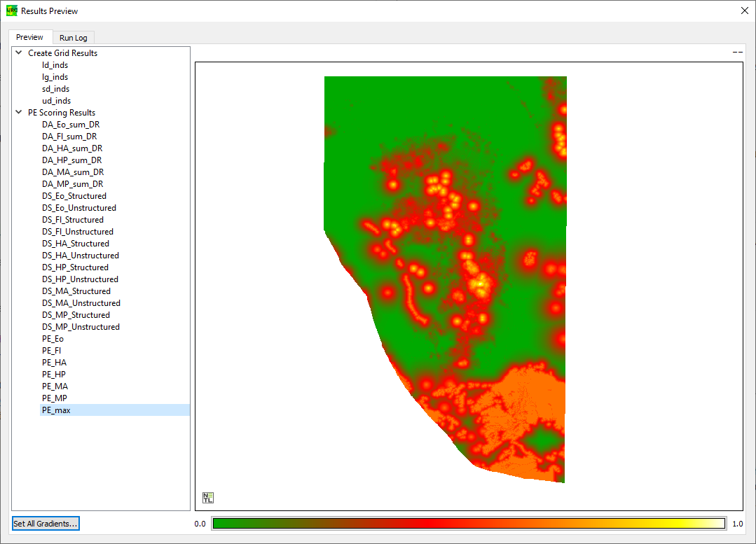This screenshot has width=756, height=544.
Task: Select DS_Fl_Unstructured result
Action: click(x=78, y=232)
